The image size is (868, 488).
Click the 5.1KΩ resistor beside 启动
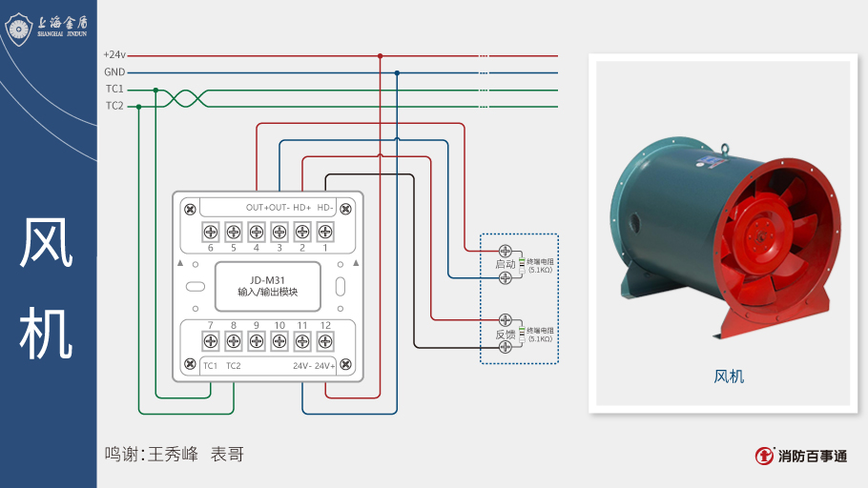[522, 263]
